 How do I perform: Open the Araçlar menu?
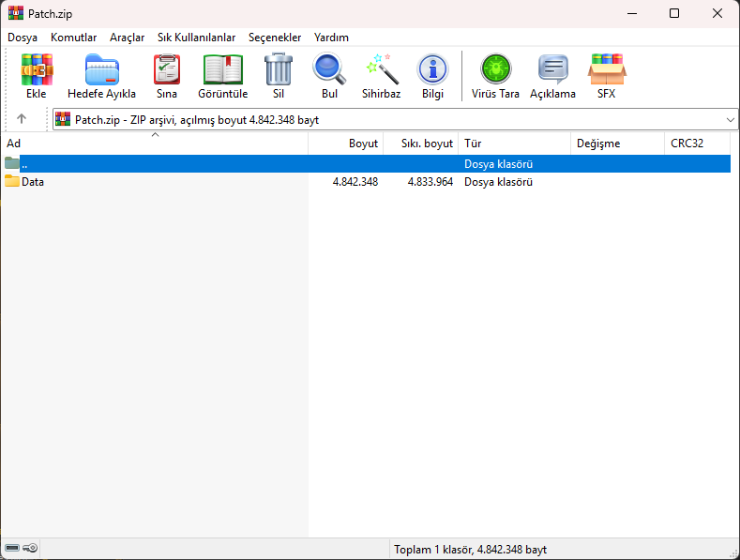pyautogui.click(x=127, y=38)
